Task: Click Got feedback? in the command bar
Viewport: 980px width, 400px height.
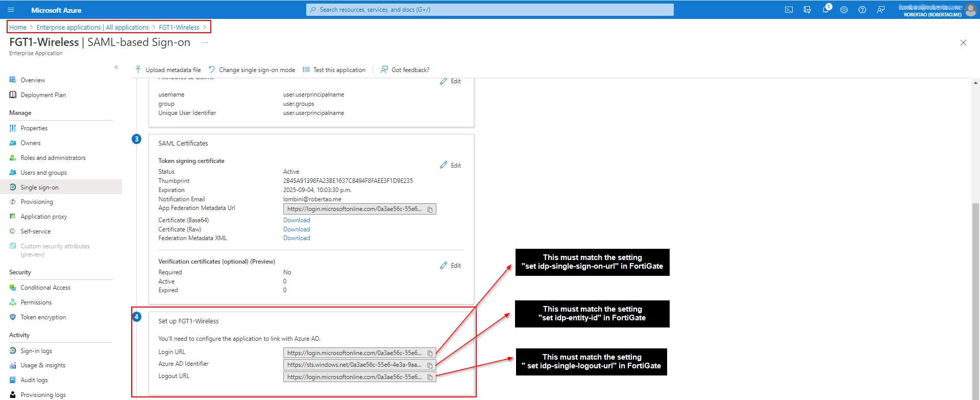Action: 405,70
